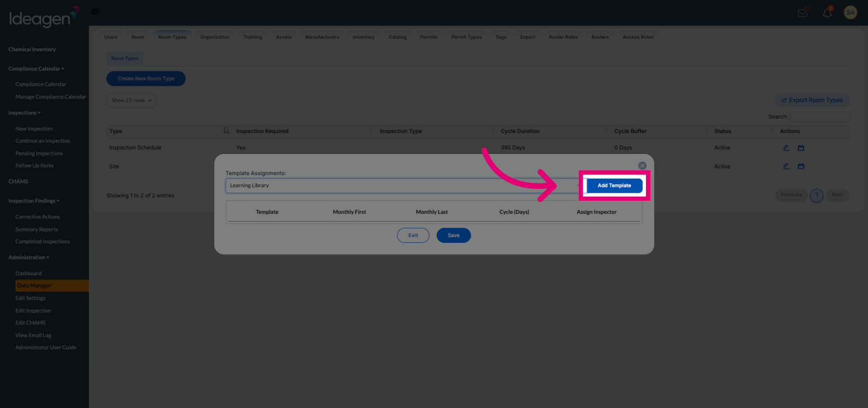Open the Access Roles tab
This screenshot has height=408, width=868.
tap(638, 37)
